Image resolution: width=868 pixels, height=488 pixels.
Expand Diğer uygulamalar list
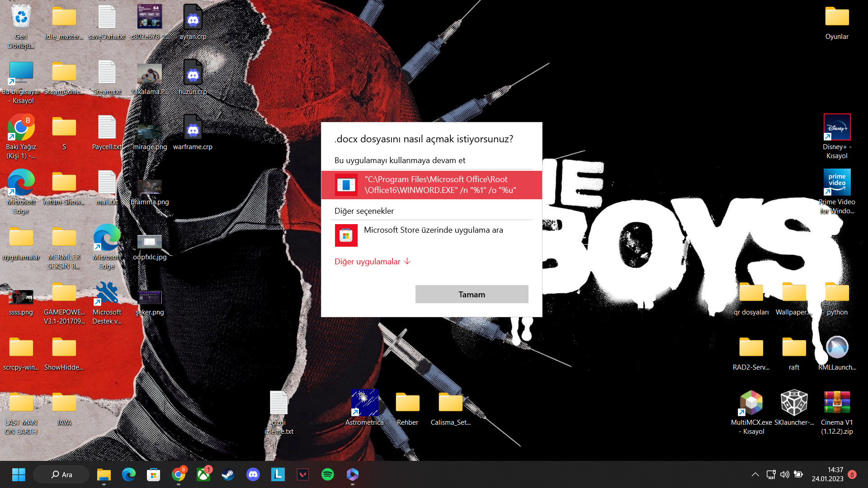[372, 262]
